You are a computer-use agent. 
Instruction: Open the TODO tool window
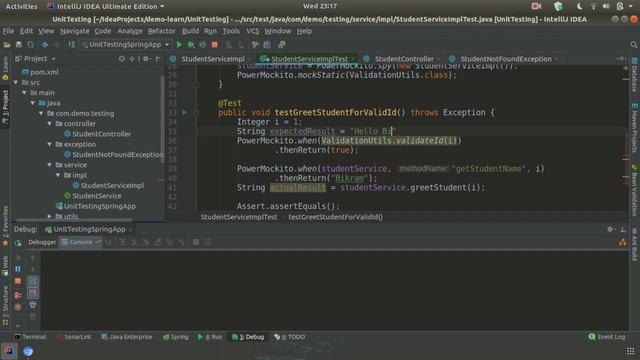[x=290, y=337]
